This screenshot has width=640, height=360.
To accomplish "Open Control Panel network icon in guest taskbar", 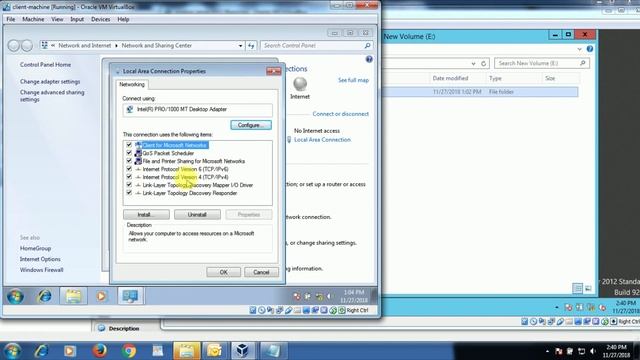I will (x=131, y=296).
